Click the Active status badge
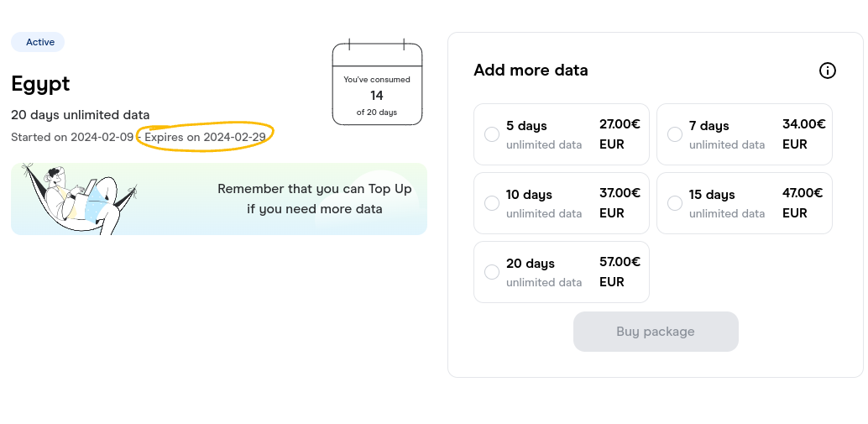868x424 pixels. 38,42
